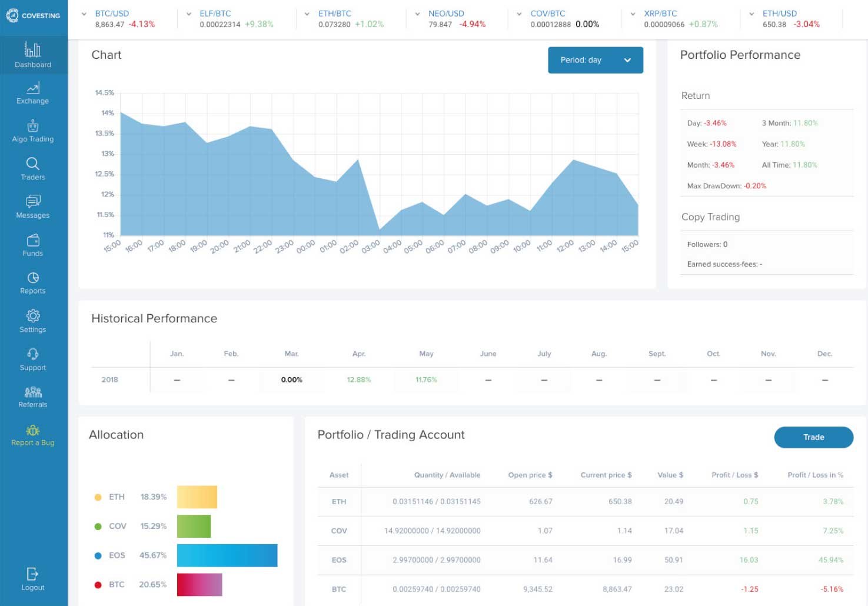Click the 12.88% April performance cell
This screenshot has width=868, height=606.
[359, 379]
